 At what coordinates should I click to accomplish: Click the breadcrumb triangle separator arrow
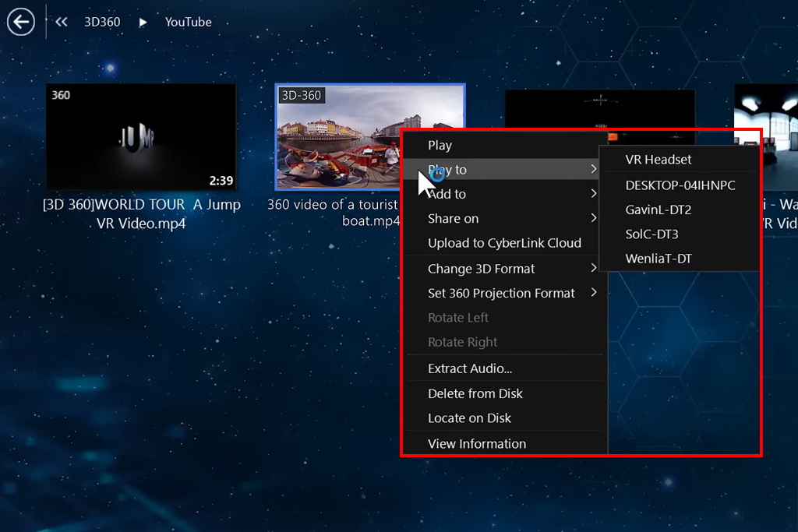(x=143, y=23)
